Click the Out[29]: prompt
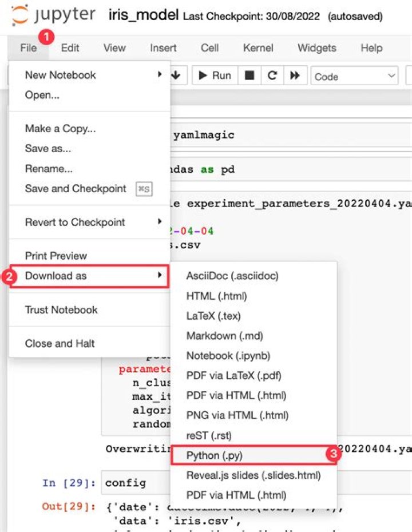 tap(69, 507)
